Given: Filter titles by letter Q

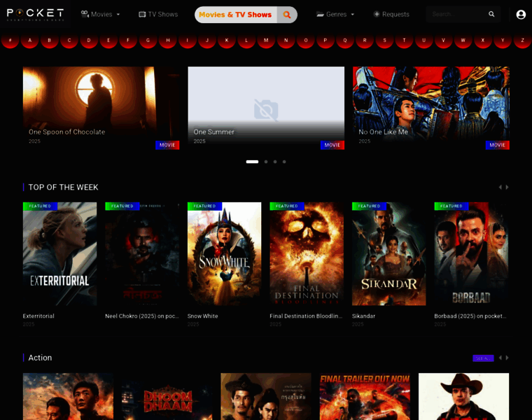Looking at the screenshot, I should pyautogui.click(x=345, y=40).
